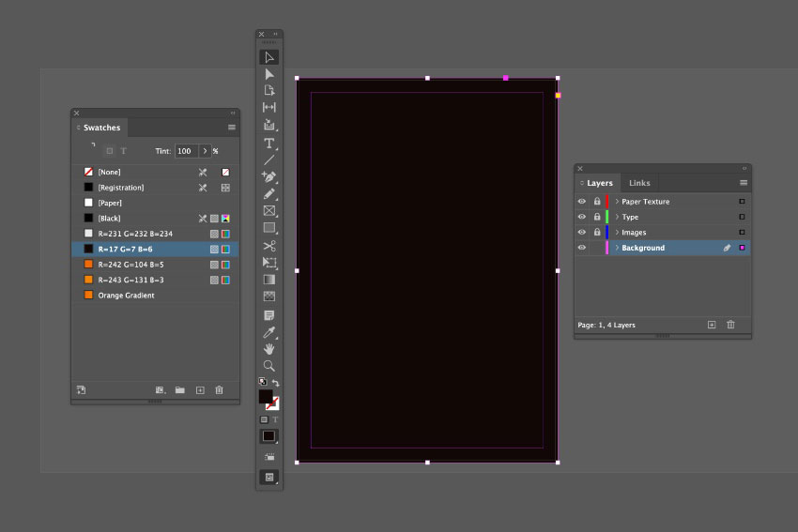Create new layer in Layers panel
The width and height of the screenshot is (798, 532).
coord(712,325)
